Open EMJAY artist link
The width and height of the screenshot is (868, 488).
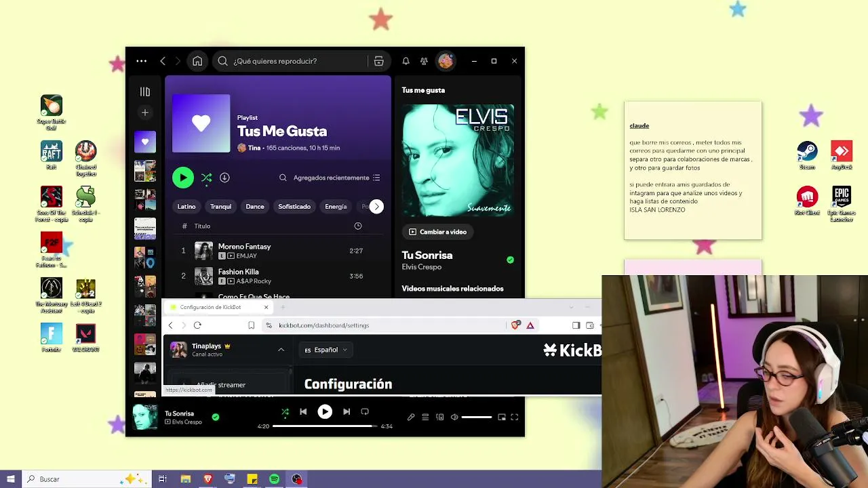point(247,256)
